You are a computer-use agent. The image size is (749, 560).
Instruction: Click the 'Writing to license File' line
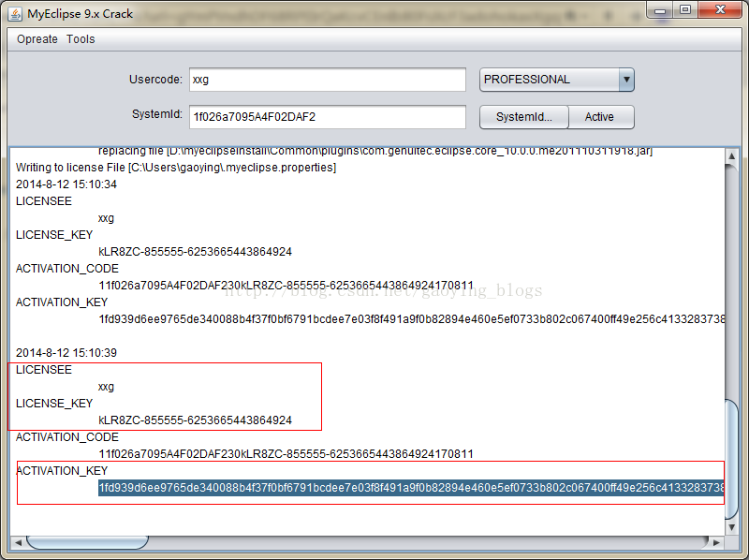click(176, 168)
